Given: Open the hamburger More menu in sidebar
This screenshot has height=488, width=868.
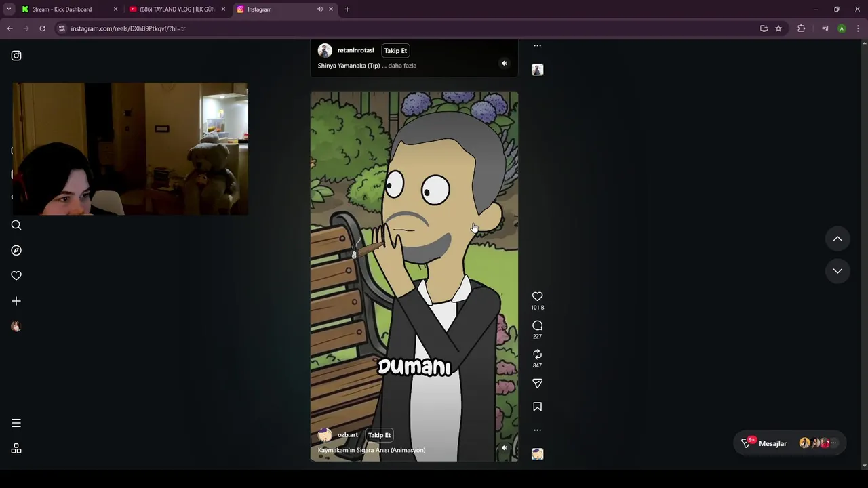Looking at the screenshot, I should click(x=16, y=423).
